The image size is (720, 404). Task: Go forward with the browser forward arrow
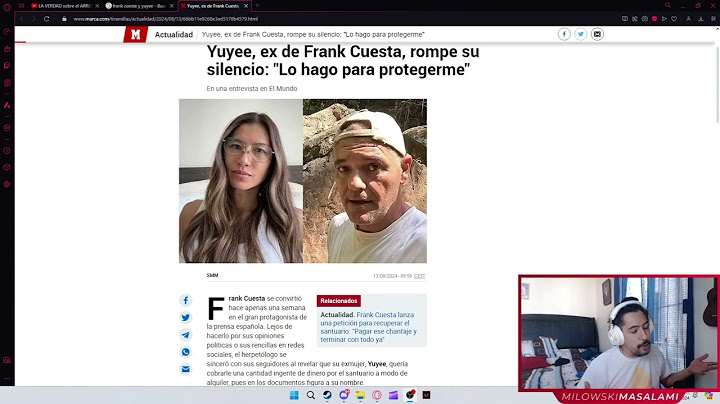tap(34, 19)
